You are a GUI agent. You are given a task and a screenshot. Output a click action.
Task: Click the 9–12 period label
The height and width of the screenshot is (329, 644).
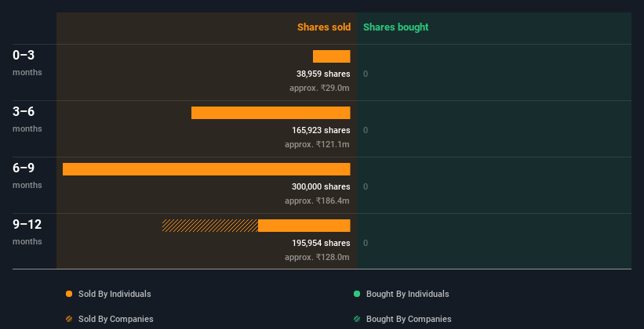click(27, 224)
